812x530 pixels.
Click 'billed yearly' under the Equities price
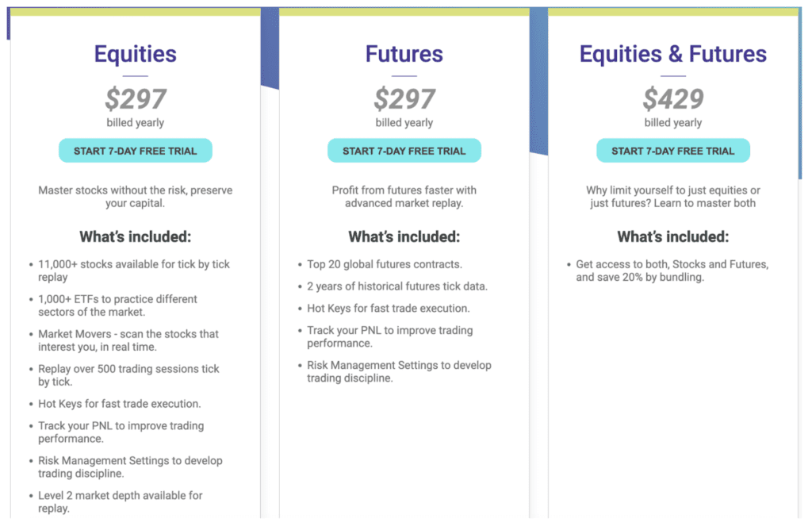coord(135,122)
